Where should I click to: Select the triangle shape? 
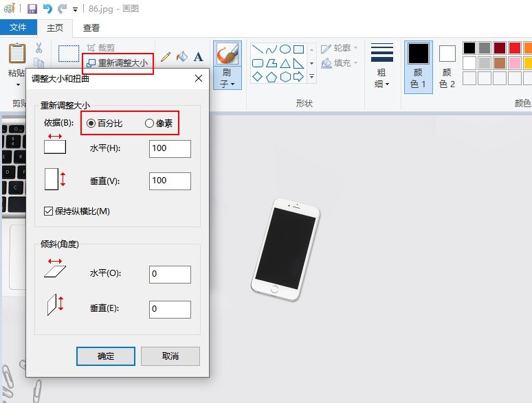(285, 63)
